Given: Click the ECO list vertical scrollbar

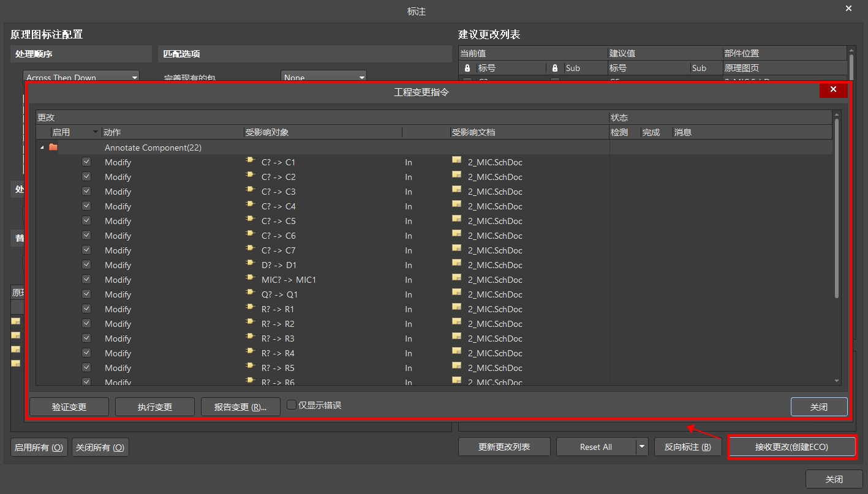Looking at the screenshot, I should tap(837, 208).
